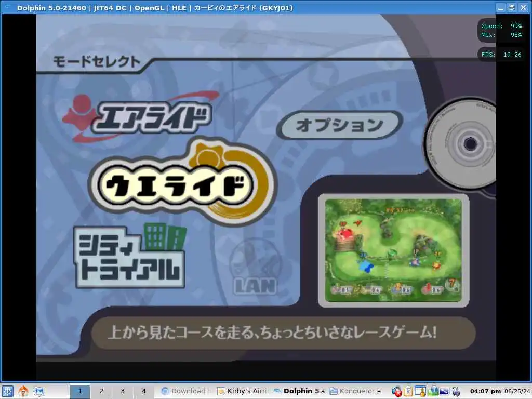Image resolution: width=532 pixels, height=399 pixels.
Task: Maximize the Dolphin emulator window
Action: tap(512, 8)
